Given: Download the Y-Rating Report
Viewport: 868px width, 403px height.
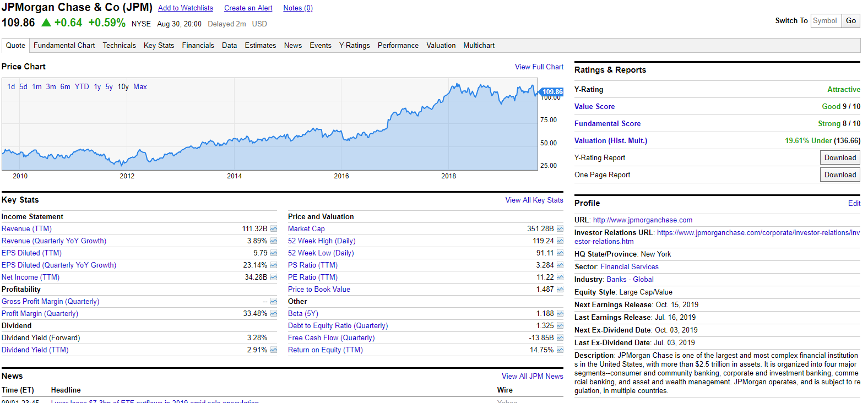Looking at the screenshot, I should tap(840, 158).
